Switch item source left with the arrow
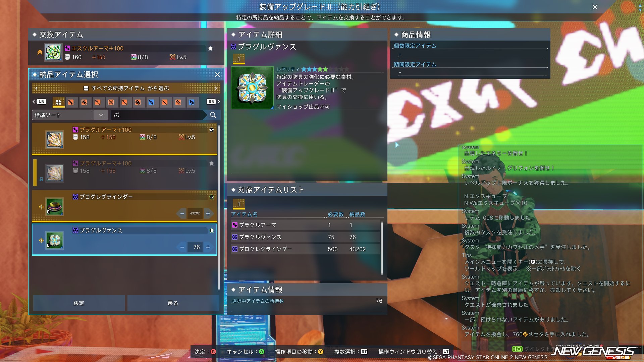This screenshot has width=644, height=362. (x=37, y=88)
